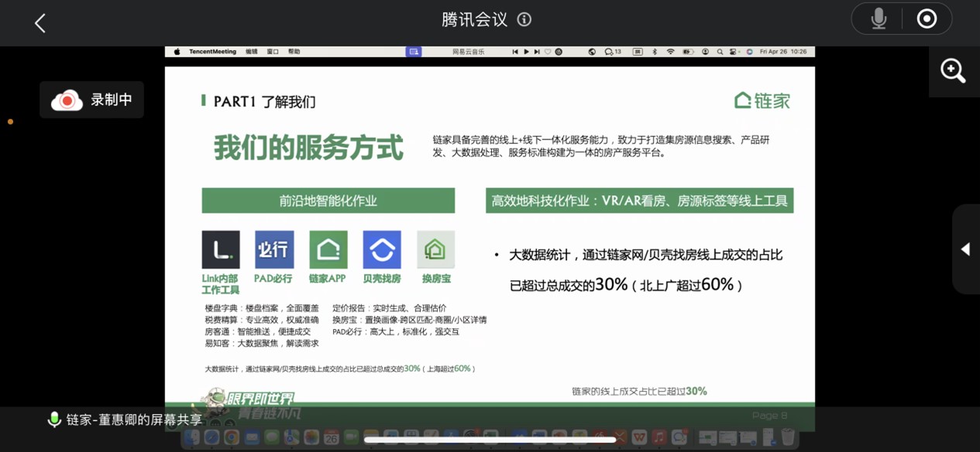Open Mail in the shared Dock
The height and width of the screenshot is (452, 980).
(252, 438)
